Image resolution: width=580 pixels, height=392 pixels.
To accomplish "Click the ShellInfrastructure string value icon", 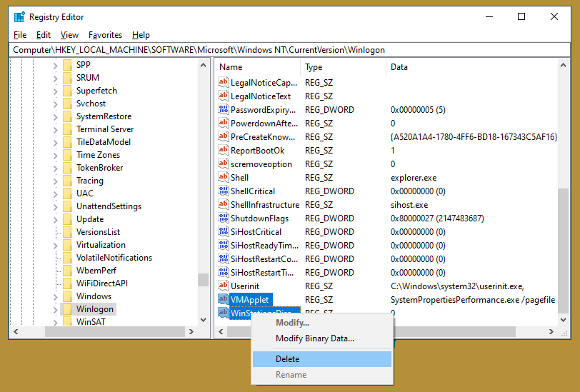I will click(x=223, y=204).
